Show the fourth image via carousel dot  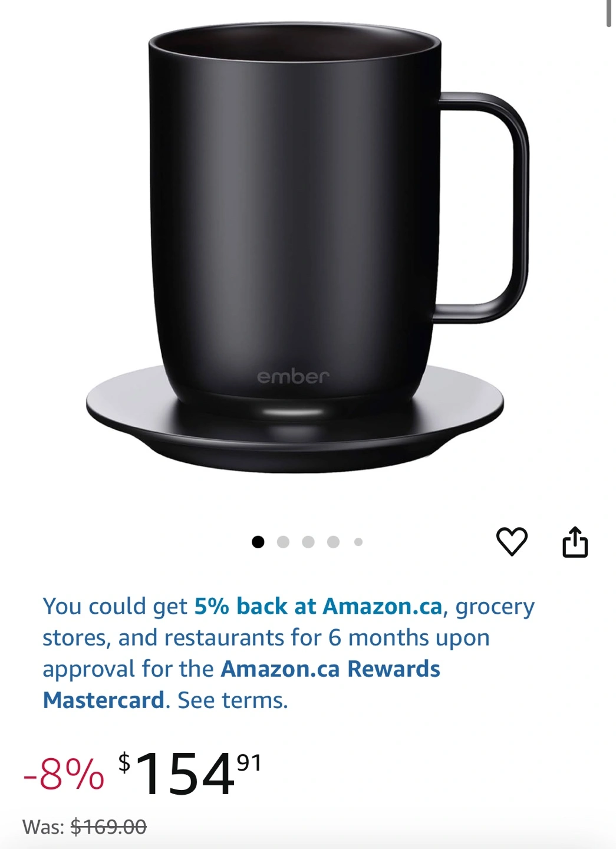[x=333, y=542]
